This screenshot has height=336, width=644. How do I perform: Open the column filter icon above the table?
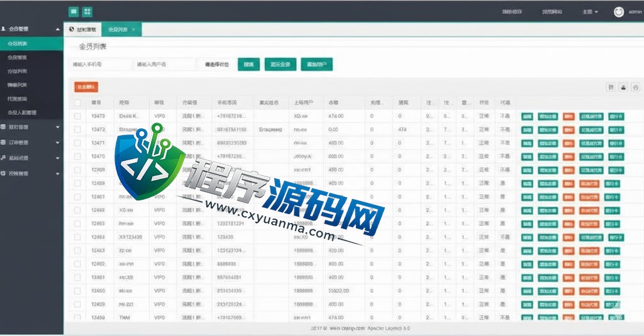point(611,87)
